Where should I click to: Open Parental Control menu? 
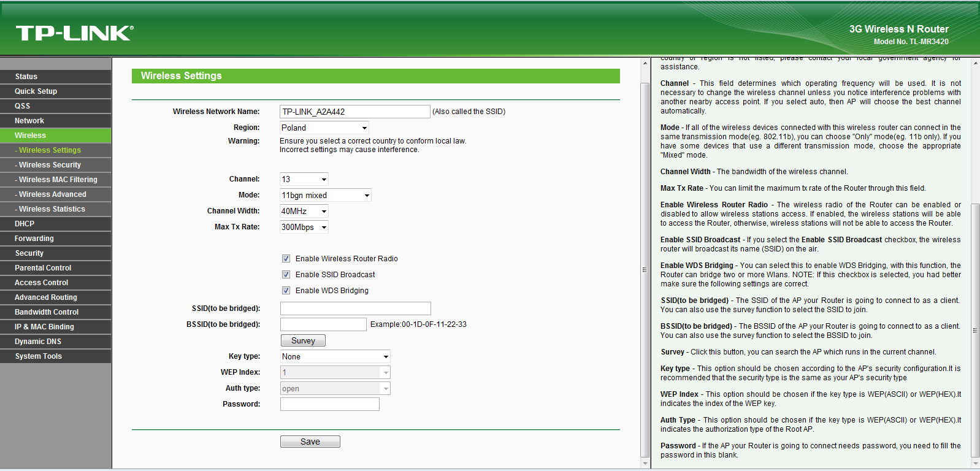[56, 268]
